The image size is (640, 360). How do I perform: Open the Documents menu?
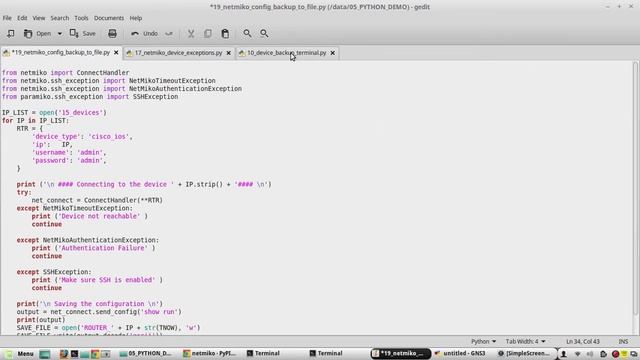109,18
